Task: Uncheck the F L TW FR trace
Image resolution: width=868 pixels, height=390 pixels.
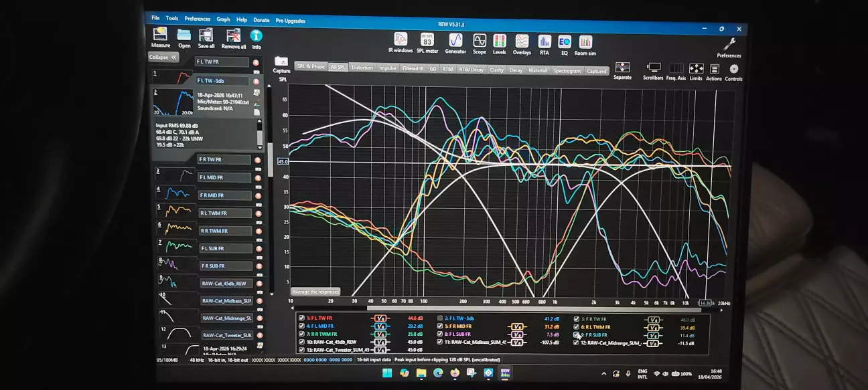Action: (301, 318)
